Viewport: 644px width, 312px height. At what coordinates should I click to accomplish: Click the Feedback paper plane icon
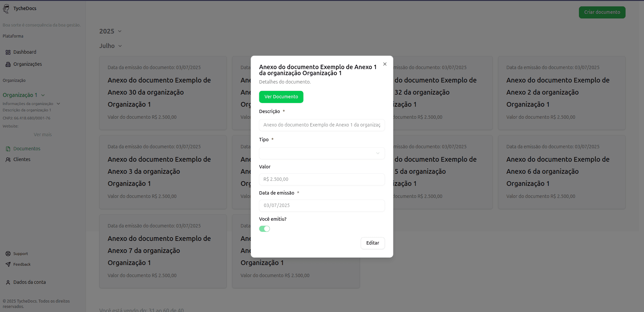pyautogui.click(x=8, y=265)
